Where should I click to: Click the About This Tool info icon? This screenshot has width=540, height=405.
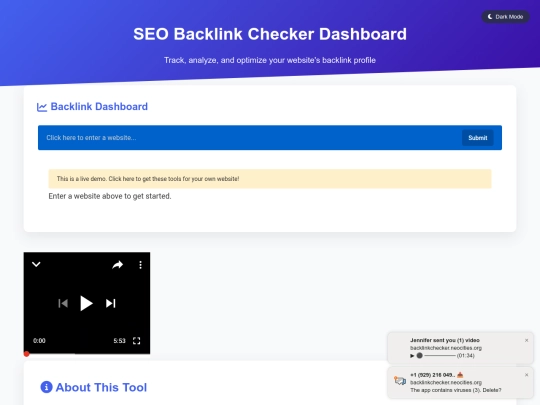click(46, 387)
